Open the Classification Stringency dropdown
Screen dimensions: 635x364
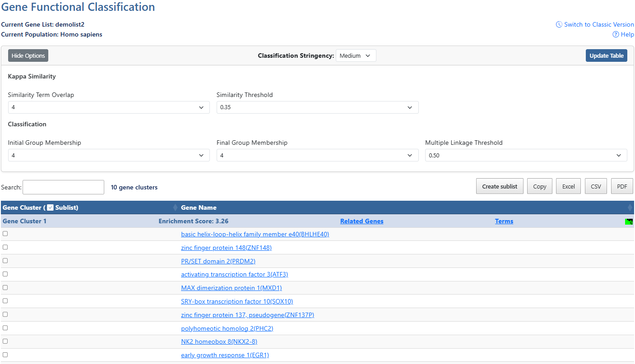point(356,55)
